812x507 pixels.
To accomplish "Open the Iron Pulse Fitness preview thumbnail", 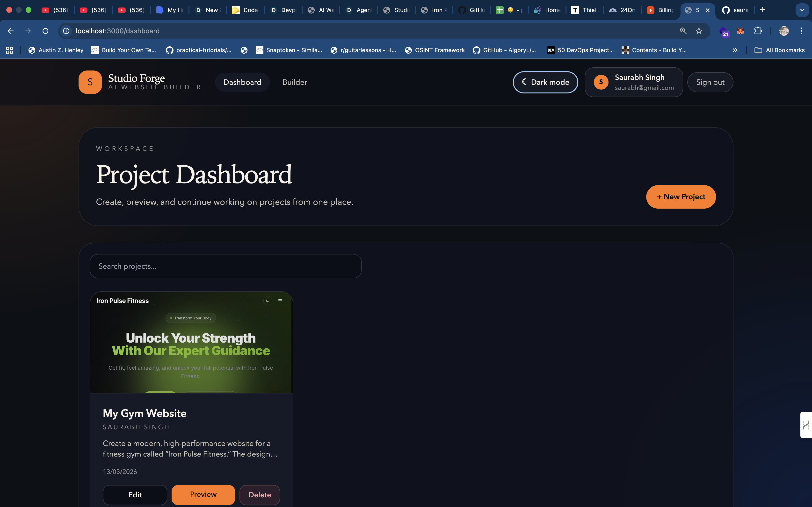I will click(191, 345).
